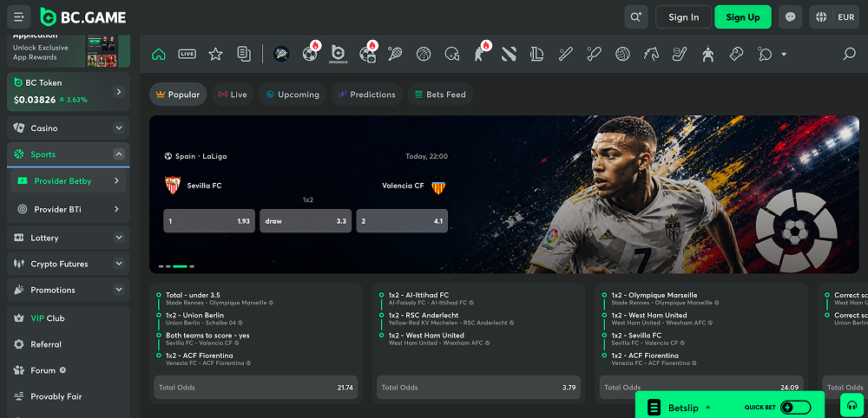The width and height of the screenshot is (868, 418).
Task: Switch to the Predictions tab
Action: click(x=367, y=95)
